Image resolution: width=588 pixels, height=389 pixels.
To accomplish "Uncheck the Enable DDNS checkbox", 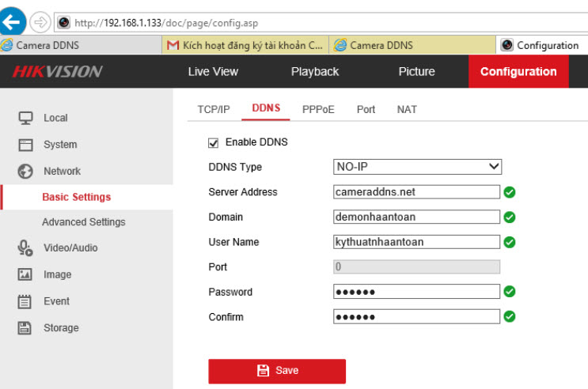I will tap(213, 142).
